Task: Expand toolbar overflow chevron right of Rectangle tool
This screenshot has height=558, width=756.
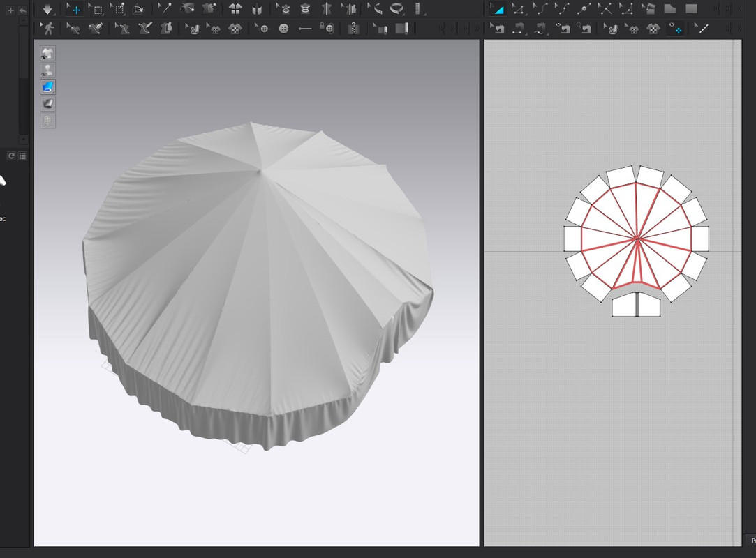Action: click(x=716, y=8)
